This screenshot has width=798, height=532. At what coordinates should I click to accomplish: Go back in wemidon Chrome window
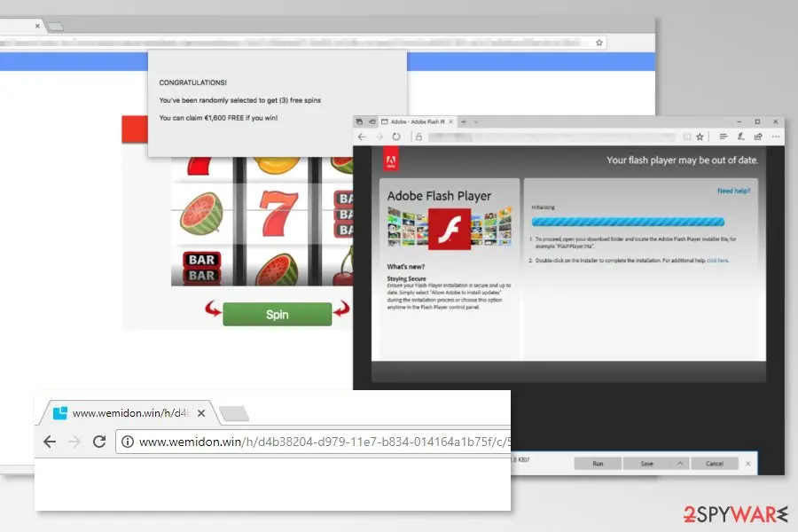pos(50,442)
